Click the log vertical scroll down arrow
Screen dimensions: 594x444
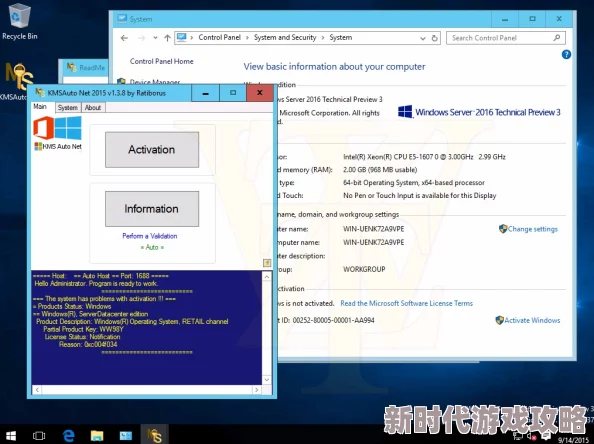pyautogui.click(x=267, y=380)
